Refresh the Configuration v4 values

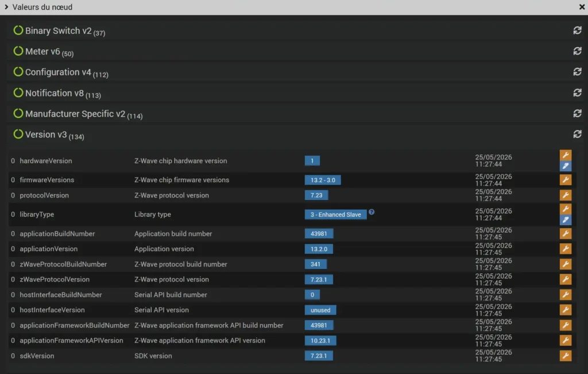tap(577, 72)
